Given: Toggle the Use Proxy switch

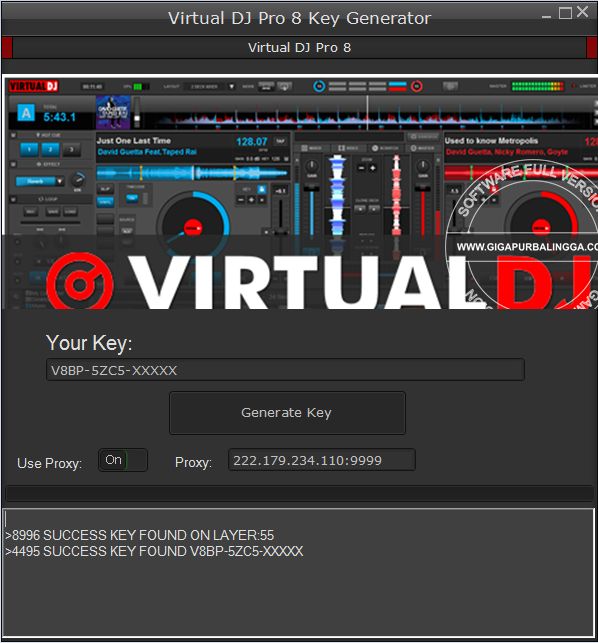Looking at the screenshot, I should click(x=123, y=460).
